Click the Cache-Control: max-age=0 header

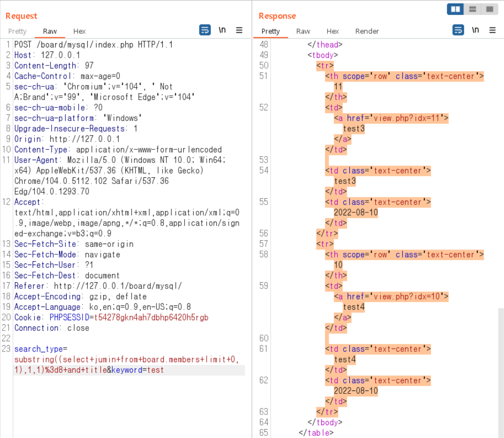coord(67,76)
